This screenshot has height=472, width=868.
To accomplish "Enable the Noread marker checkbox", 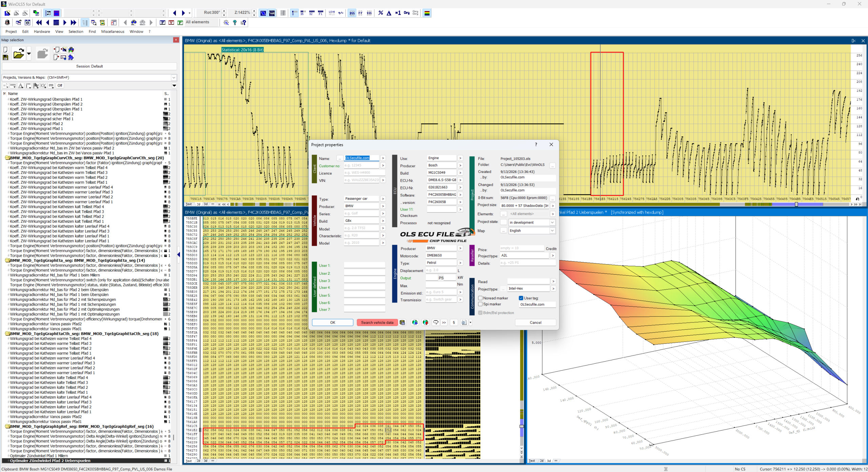I will (480, 298).
